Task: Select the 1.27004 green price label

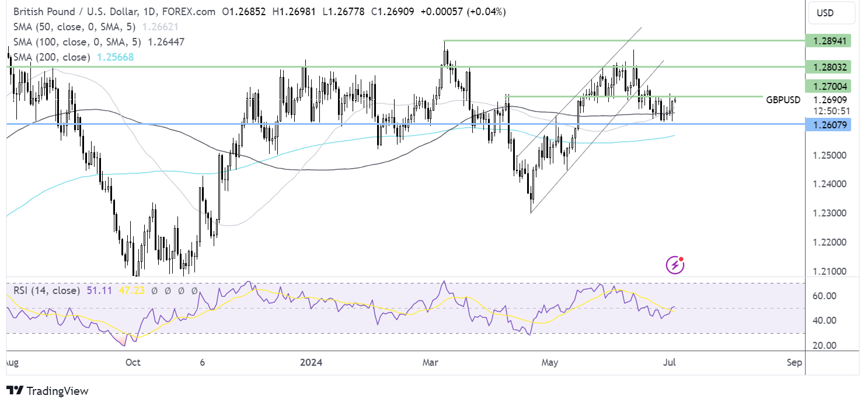Action: 828,86
